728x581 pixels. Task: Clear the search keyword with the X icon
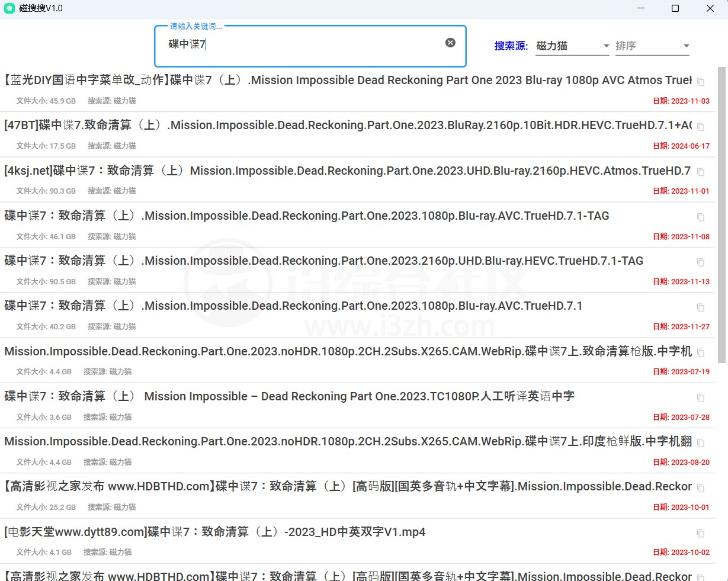point(450,43)
